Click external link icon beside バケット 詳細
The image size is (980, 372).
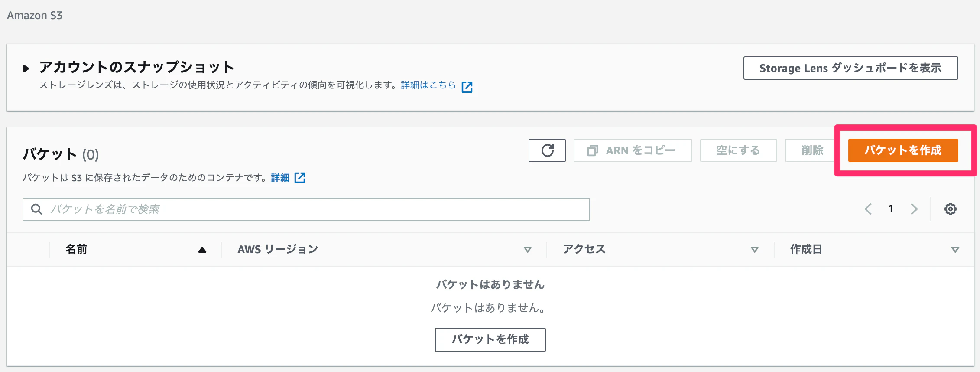(300, 178)
